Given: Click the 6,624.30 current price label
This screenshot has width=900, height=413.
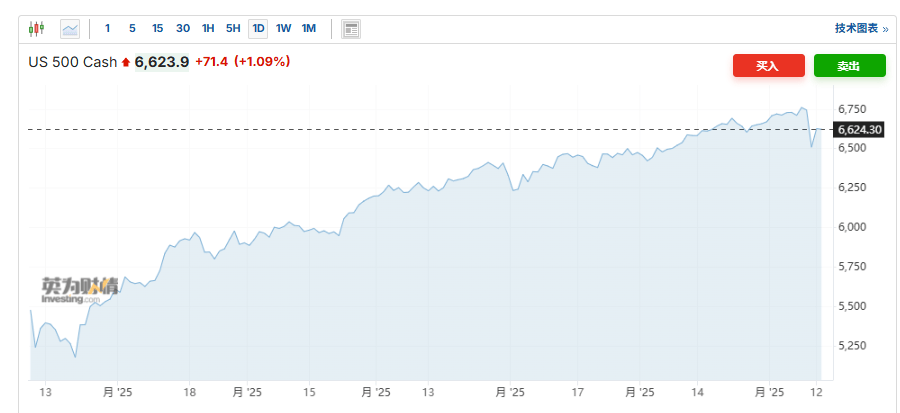Looking at the screenshot, I should [x=859, y=129].
